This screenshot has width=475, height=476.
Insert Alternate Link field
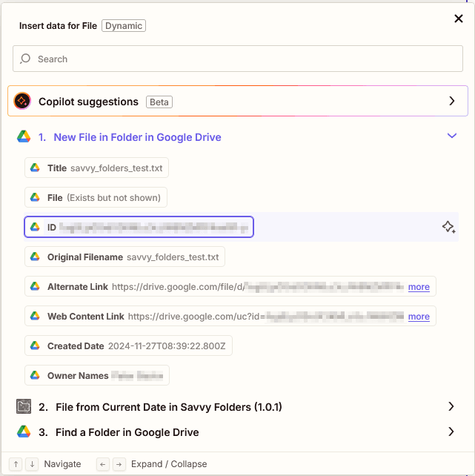(x=230, y=286)
